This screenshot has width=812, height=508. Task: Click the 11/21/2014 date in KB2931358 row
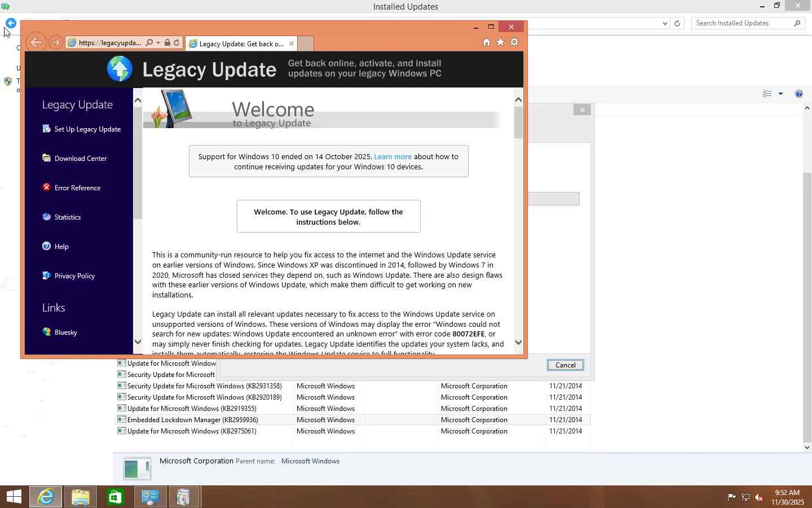pos(566,386)
